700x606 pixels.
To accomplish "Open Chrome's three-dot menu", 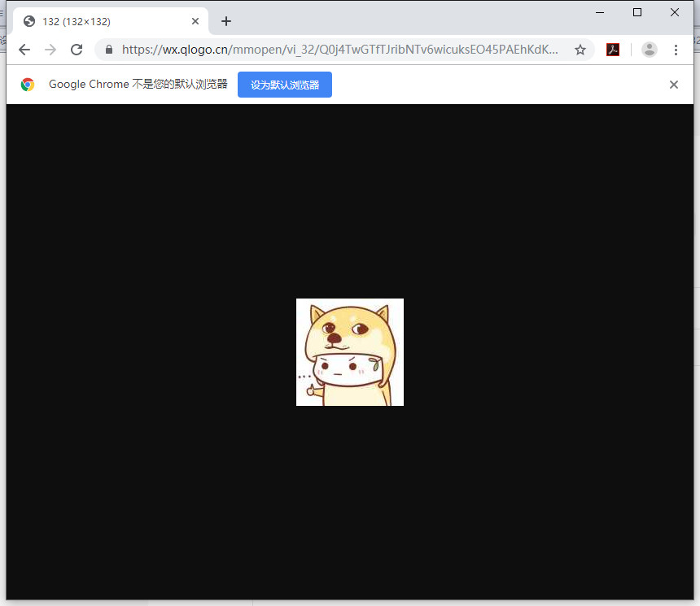I will 676,50.
